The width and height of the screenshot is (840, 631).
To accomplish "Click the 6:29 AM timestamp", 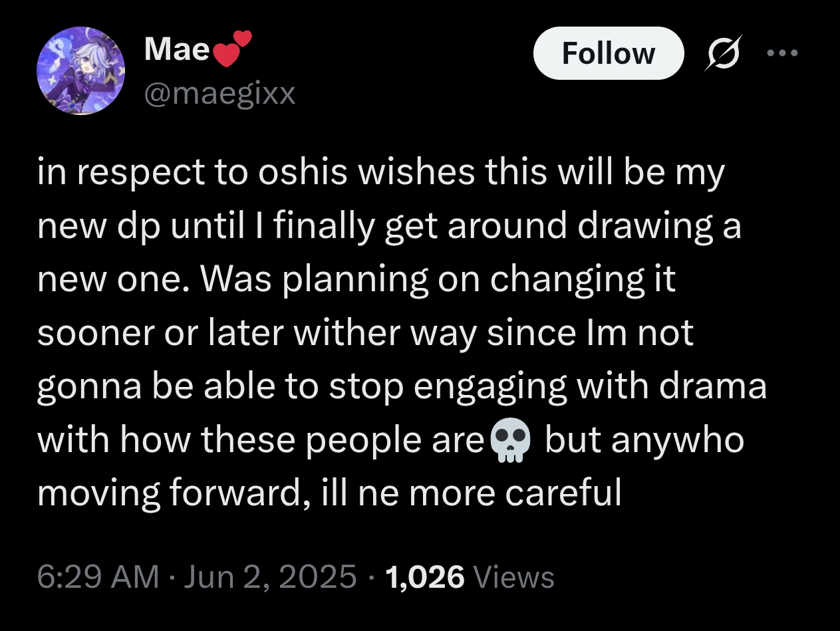I will click(98, 577).
